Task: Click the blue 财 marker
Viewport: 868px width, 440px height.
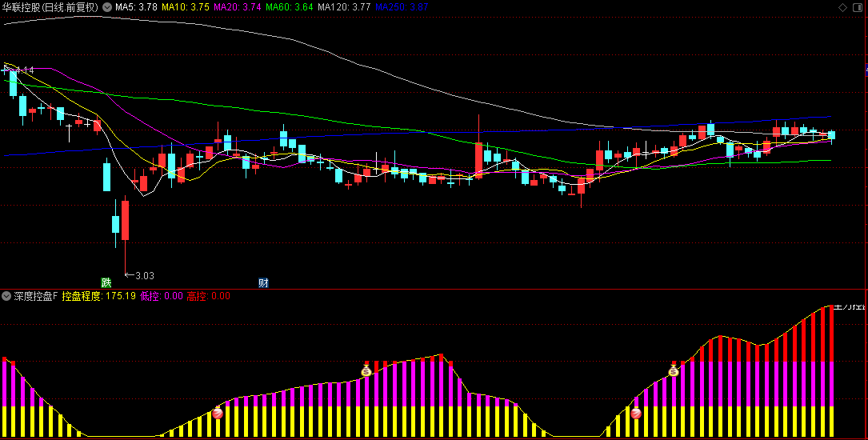Action: coord(263,283)
